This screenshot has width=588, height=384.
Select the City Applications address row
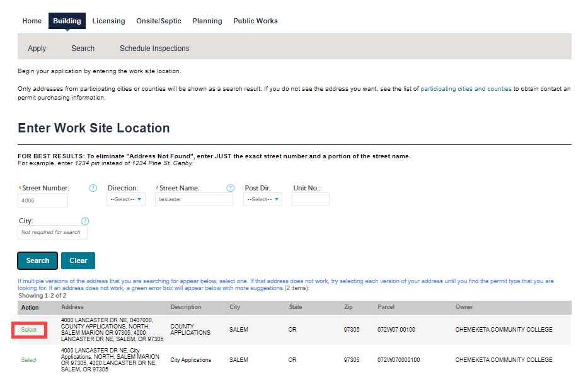pyautogui.click(x=29, y=360)
